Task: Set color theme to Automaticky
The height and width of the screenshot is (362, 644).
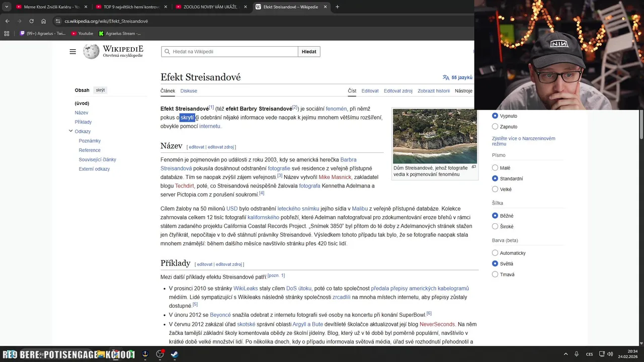Action: click(495, 253)
